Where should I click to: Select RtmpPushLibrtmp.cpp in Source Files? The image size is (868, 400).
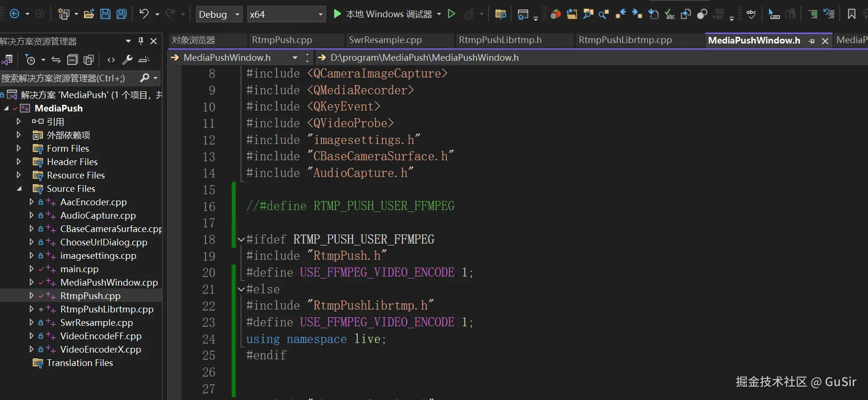107,309
